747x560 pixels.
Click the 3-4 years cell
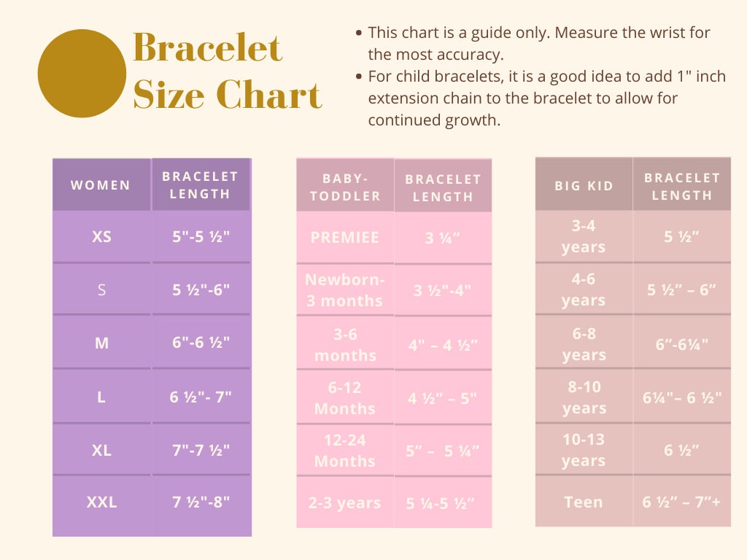click(x=584, y=236)
